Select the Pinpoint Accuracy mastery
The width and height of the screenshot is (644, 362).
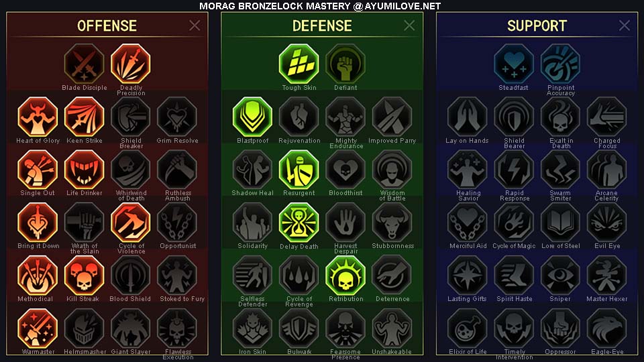tap(560, 64)
